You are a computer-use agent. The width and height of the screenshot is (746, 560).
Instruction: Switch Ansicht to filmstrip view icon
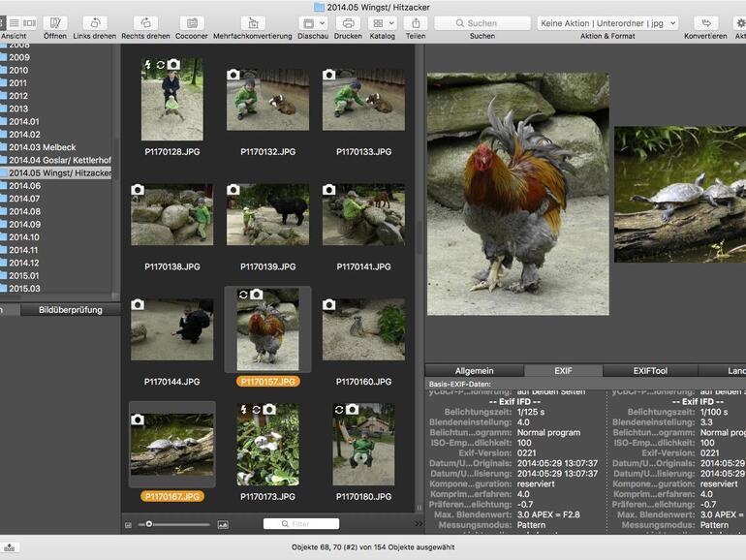point(29,23)
